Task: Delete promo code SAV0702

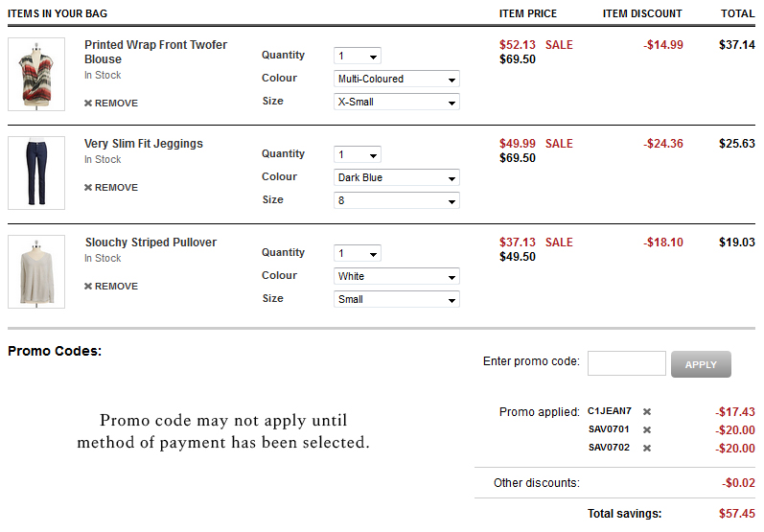Action: 647,449
